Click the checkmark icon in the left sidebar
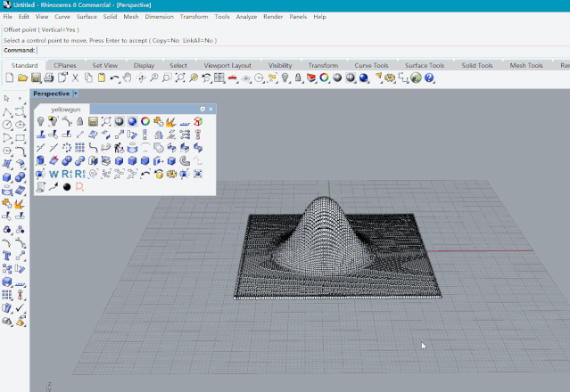The height and width of the screenshot is (392, 570). tap(21, 307)
